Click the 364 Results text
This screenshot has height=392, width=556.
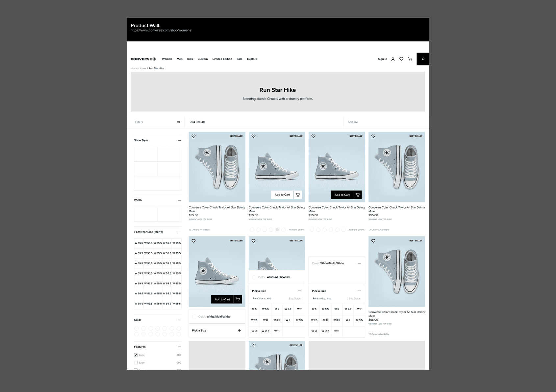coord(197,122)
